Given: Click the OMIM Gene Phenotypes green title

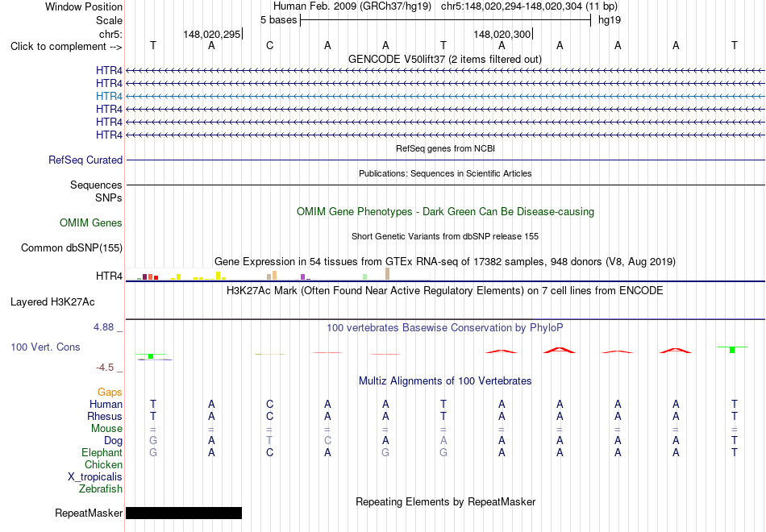Looking at the screenshot, I should click(x=445, y=211).
